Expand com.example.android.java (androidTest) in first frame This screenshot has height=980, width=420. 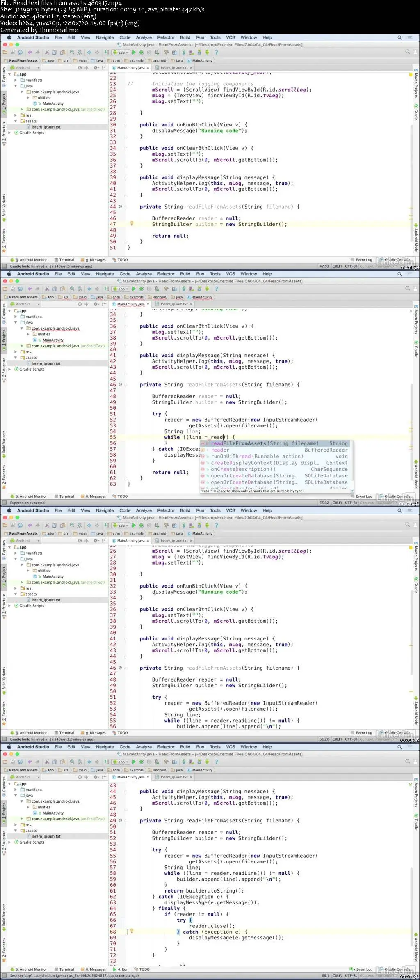pos(22,110)
